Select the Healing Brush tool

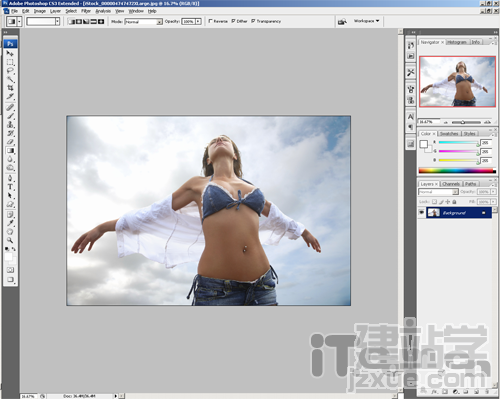pyautogui.click(x=10, y=107)
